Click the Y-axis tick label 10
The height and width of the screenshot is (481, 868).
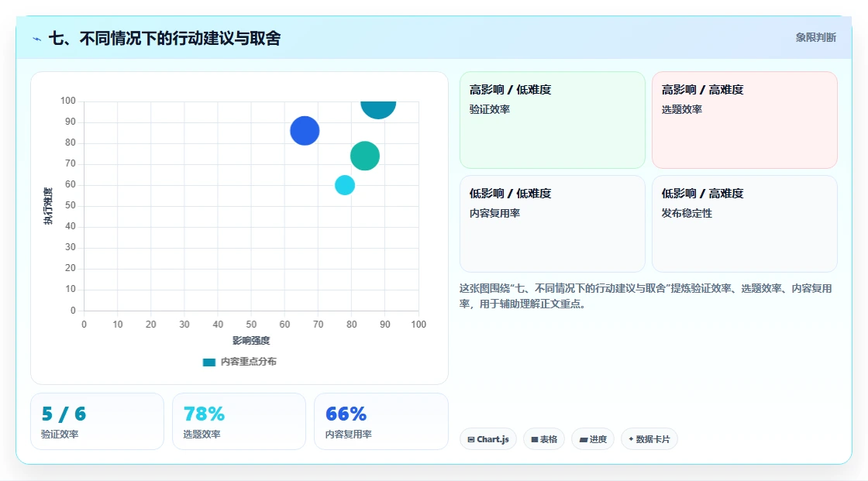tap(71, 289)
